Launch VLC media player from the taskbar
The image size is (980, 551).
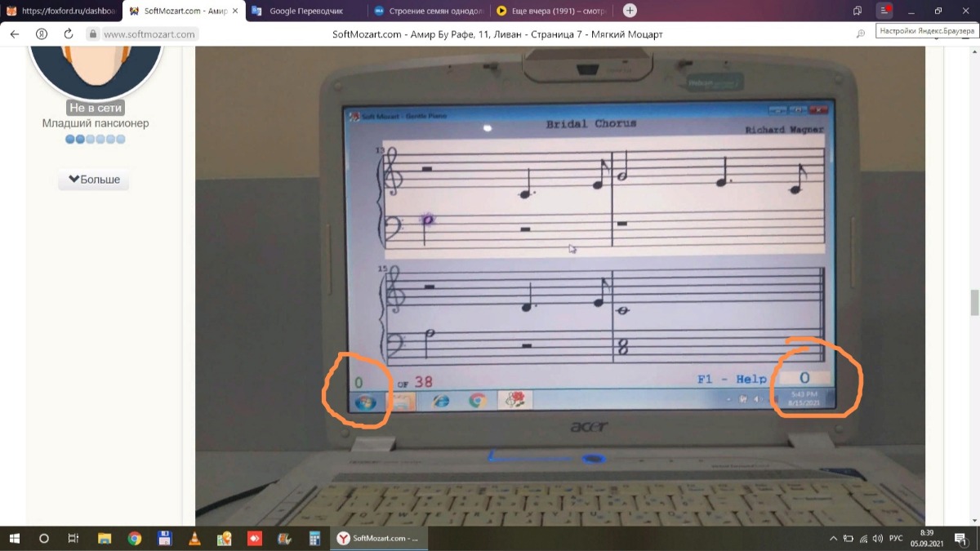[194, 539]
